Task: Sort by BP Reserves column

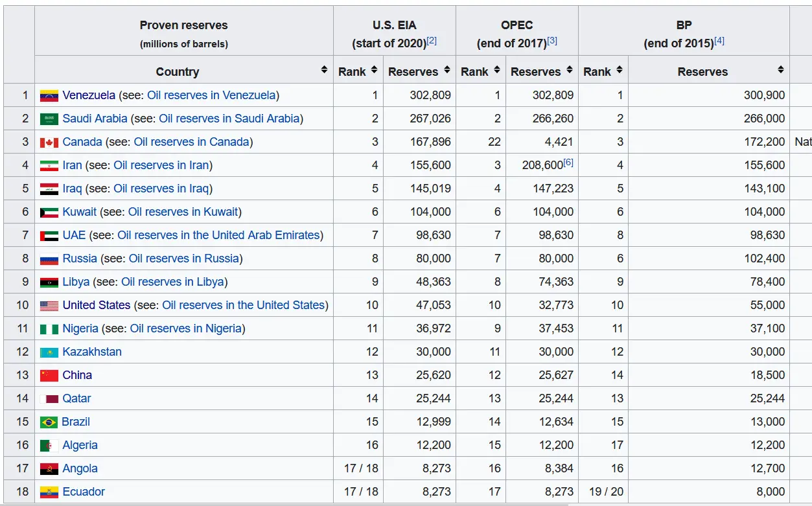Action: [x=781, y=70]
